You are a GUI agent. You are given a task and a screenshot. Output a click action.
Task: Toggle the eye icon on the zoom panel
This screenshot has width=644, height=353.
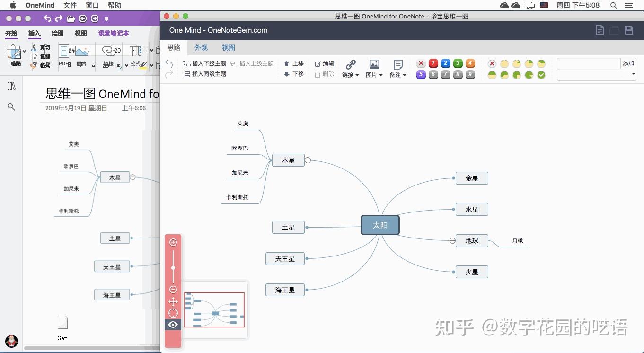point(173,325)
